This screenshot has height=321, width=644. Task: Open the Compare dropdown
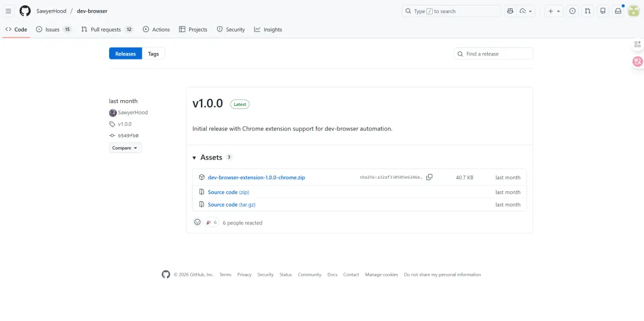point(125,148)
